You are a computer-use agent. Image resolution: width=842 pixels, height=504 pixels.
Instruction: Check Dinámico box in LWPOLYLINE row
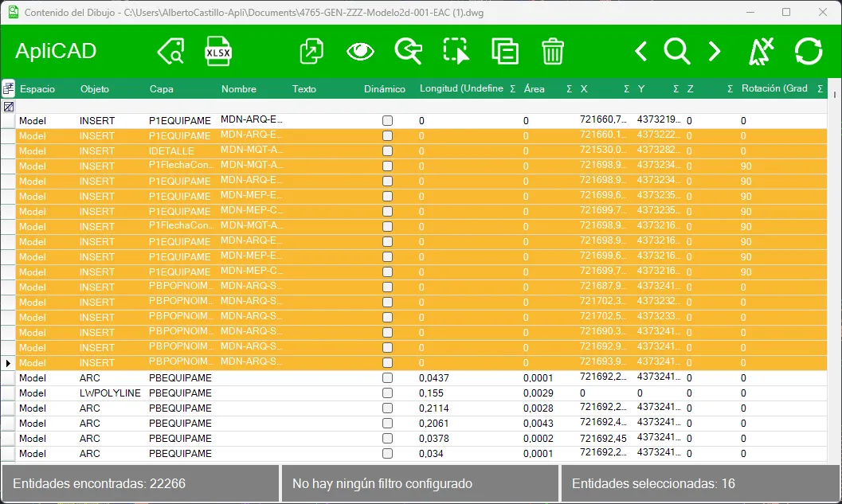[387, 393]
